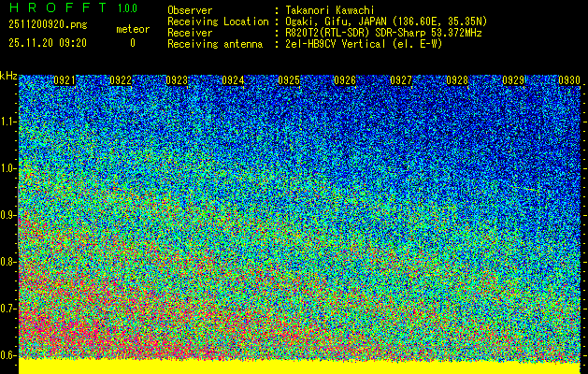The image size is (588, 374).
Task: Click time marker 0921
Action: point(65,80)
